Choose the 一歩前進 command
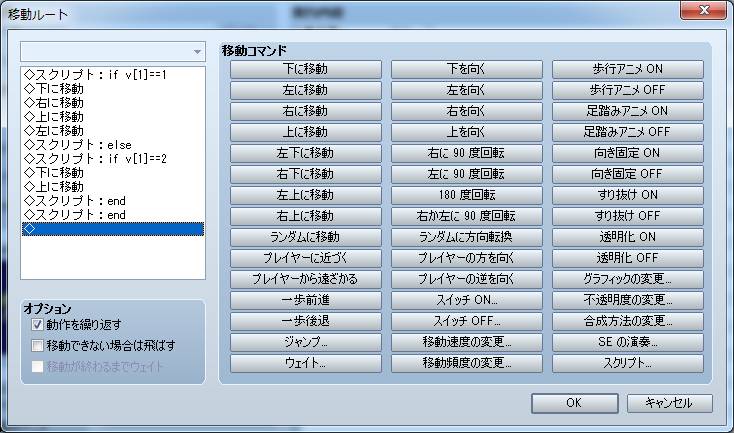The image size is (734, 433). click(306, 301)
